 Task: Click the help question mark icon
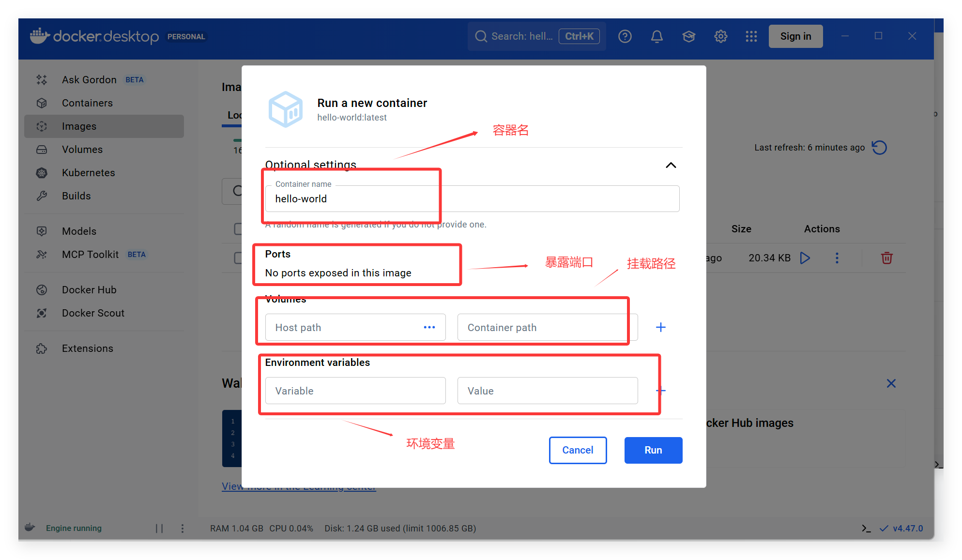tap(625, 36)
